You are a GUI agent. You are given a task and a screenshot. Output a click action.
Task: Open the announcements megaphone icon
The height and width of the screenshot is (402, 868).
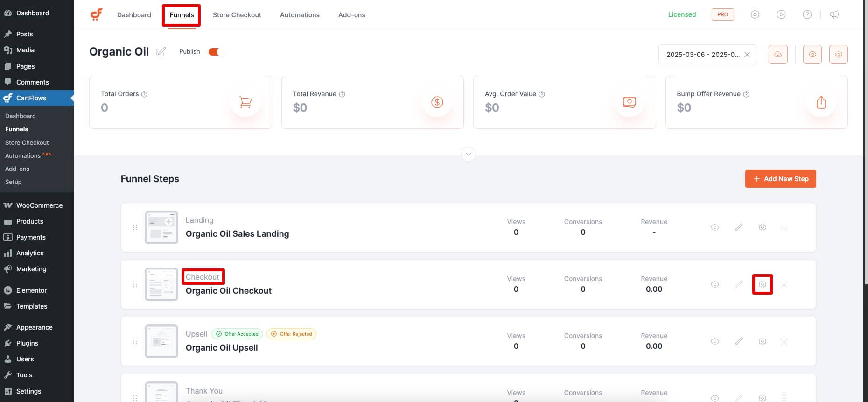834,14
